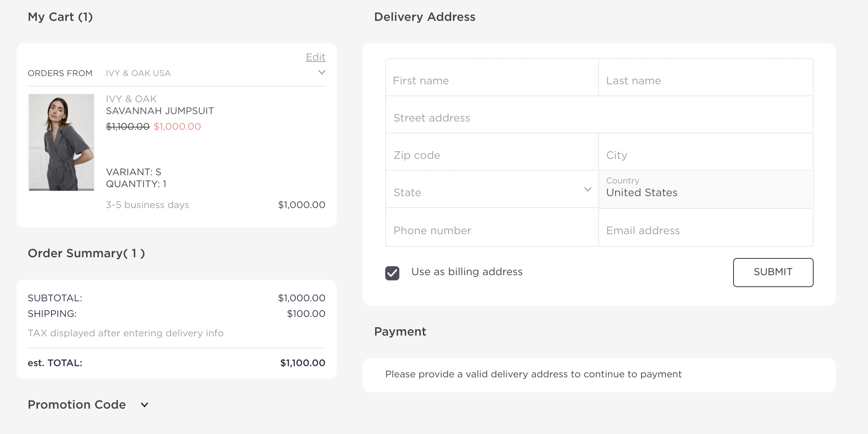Click the Use as billing address label

466,272
